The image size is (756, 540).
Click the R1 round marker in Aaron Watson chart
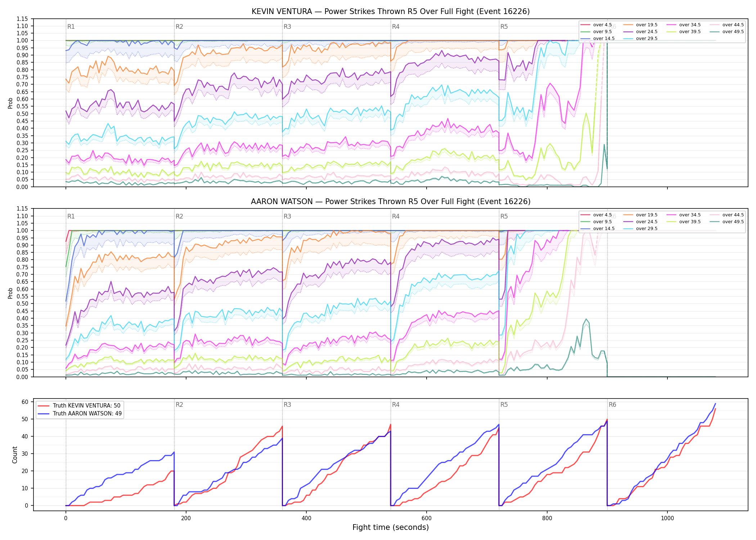[71, 216]
